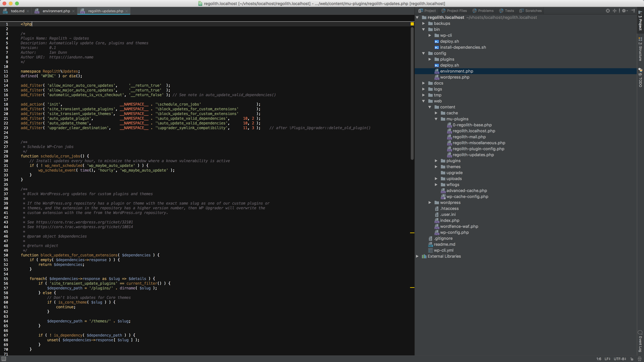This screenshot has width=644, height=362.
Task: Click line position indicator 1:6
Action: (x=599, y=359)
